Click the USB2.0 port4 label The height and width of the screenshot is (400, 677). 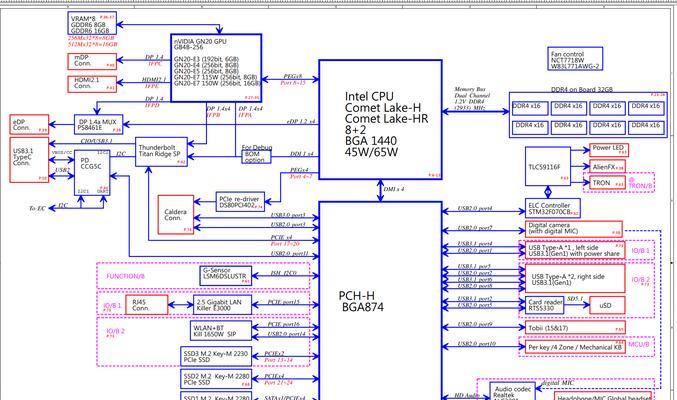[475, 208]
